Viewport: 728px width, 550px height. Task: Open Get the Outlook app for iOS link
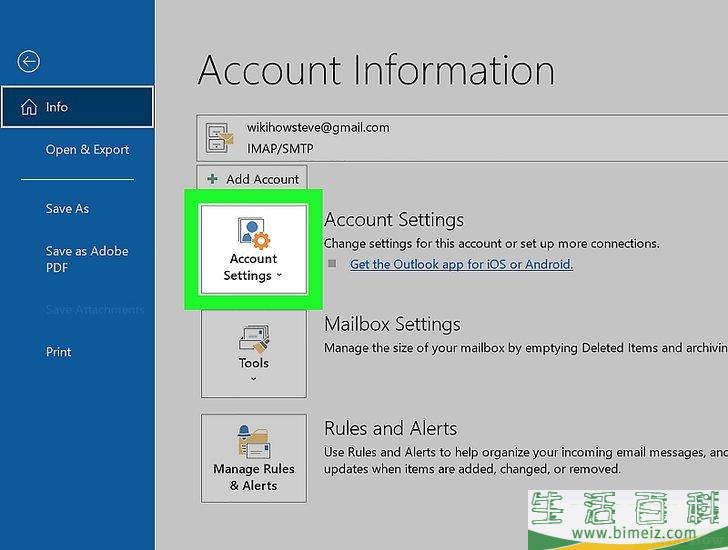tap(462, 264)
